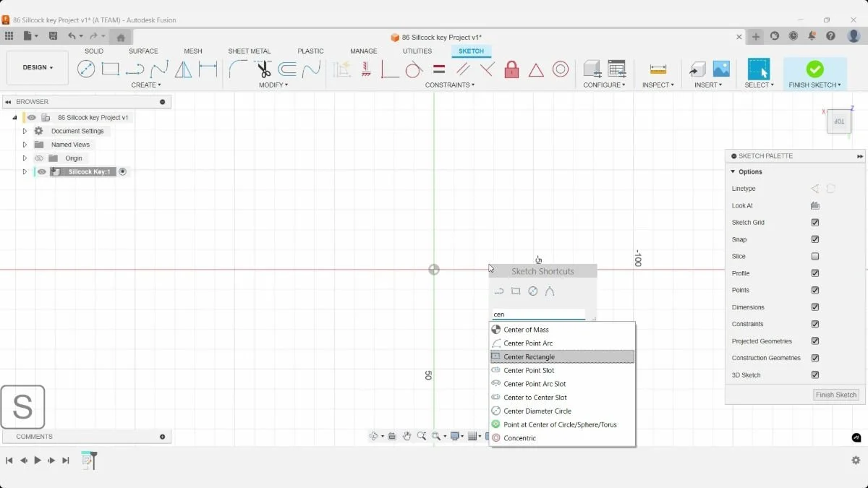Switch to the SOLID tab
Image resolution: width=868 pixels, height=488 pixels.
pos(94,51)
